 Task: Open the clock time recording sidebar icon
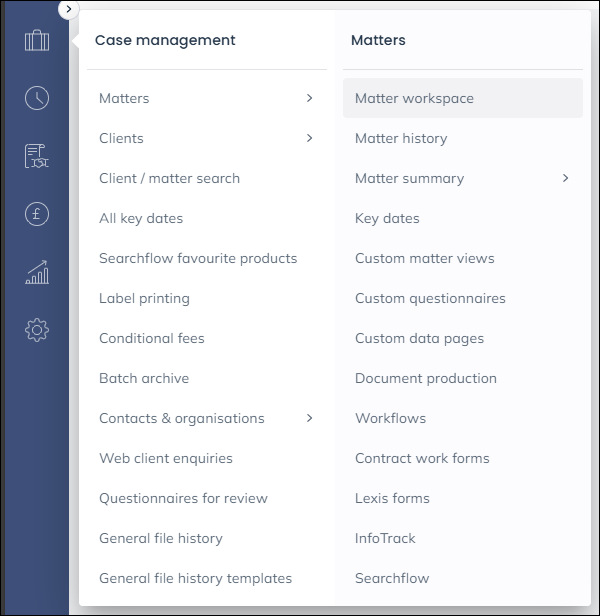(x=37, y=98)
